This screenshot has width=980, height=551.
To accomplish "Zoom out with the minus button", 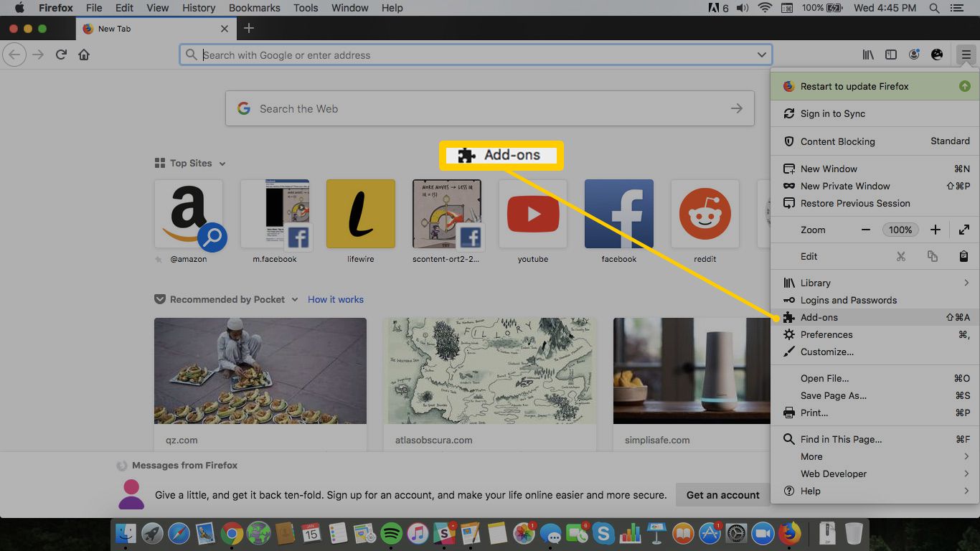I will [866, 230].
